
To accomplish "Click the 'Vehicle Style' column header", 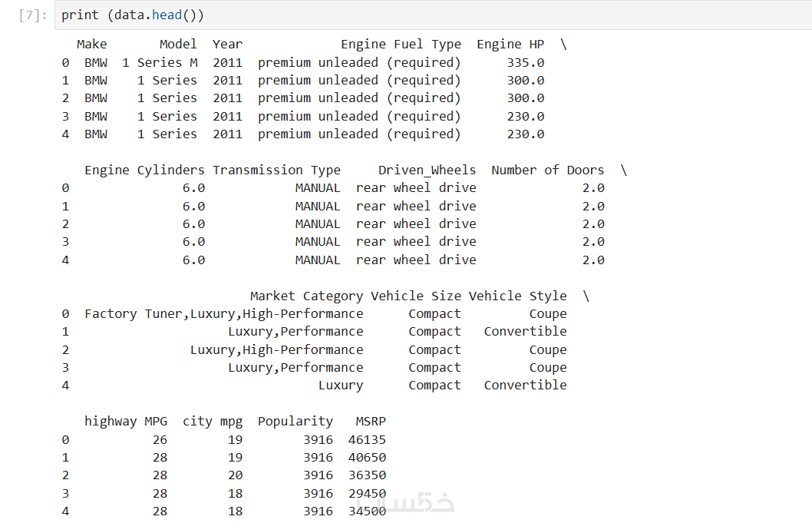I will pos(517,296).
